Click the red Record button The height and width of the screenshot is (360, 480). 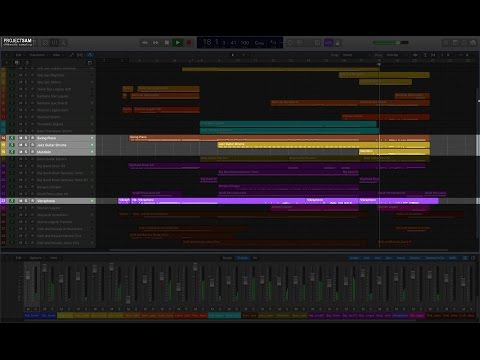pos(189,43)
